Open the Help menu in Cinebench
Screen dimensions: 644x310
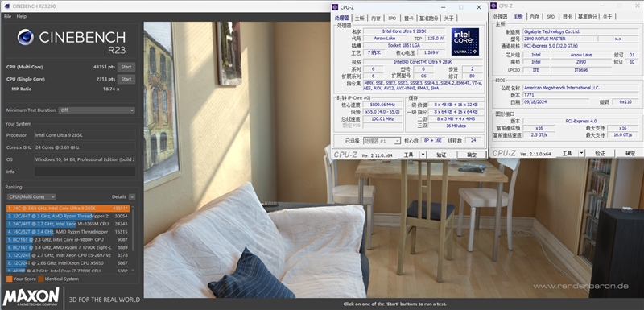[x=22, y=16]
